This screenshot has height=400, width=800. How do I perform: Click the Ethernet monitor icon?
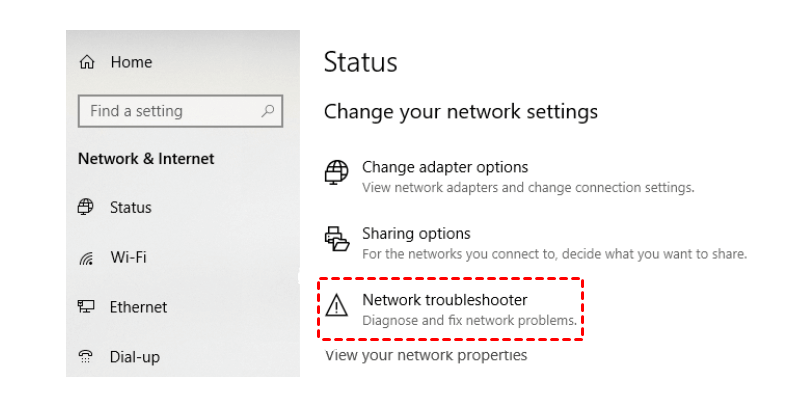click(86, 307)
